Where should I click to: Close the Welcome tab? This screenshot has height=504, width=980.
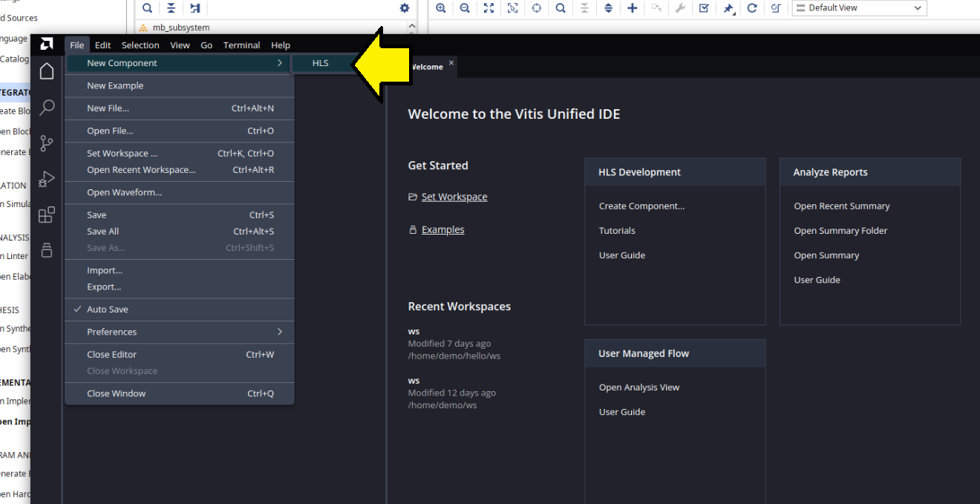pyautogui.click(x=451, y=63)
